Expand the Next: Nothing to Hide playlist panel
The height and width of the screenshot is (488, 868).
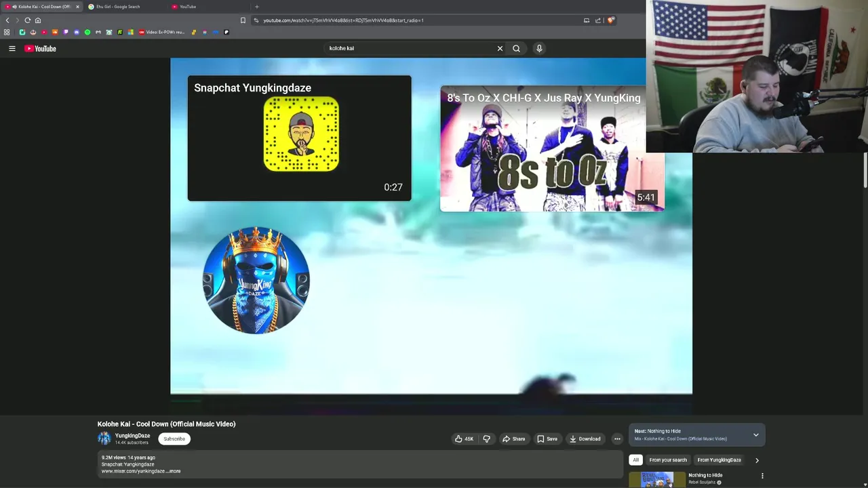point(755,435)
